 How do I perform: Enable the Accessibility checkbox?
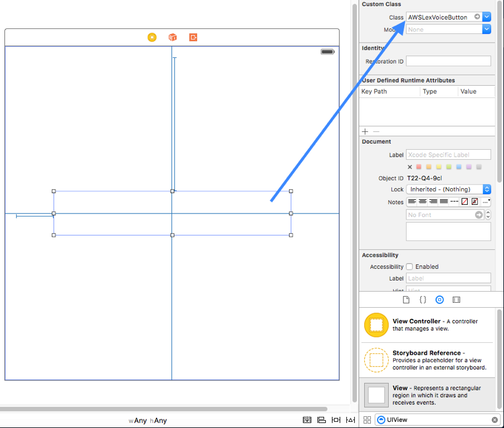(410, 267)
